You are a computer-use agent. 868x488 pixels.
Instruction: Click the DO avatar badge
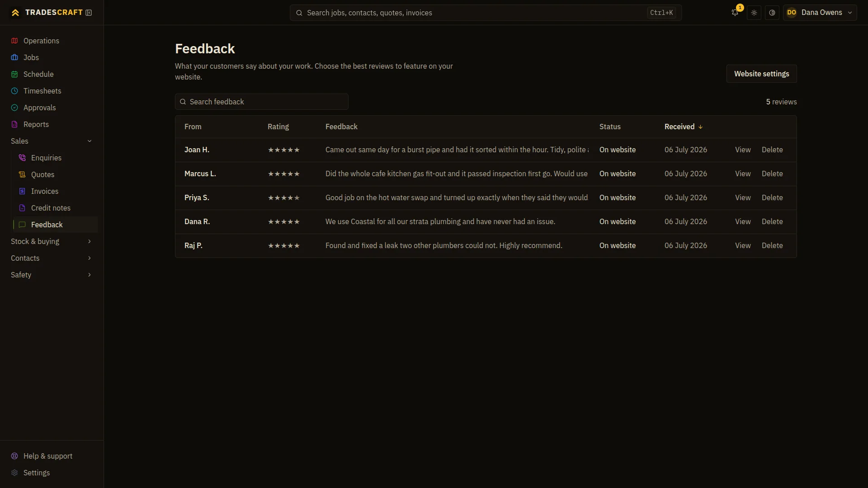(792, 13)
